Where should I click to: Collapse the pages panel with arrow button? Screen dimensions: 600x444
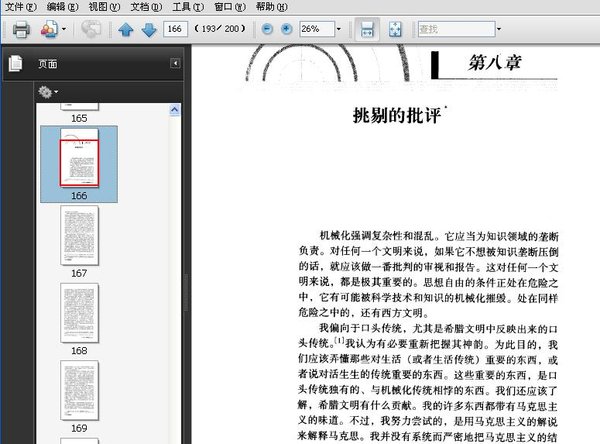tap(175, 63)
